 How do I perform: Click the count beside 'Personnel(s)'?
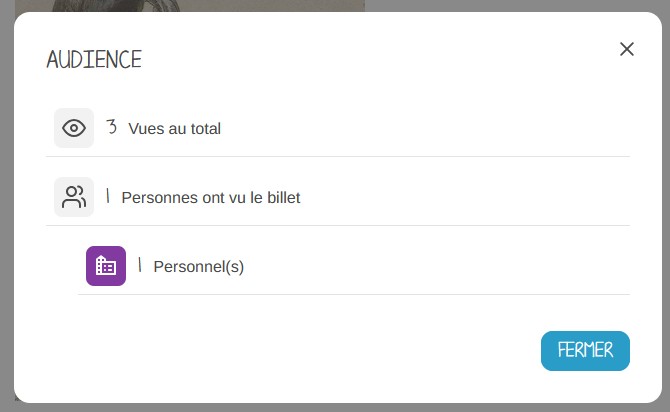pyautogui.click(x=140, y=265)
